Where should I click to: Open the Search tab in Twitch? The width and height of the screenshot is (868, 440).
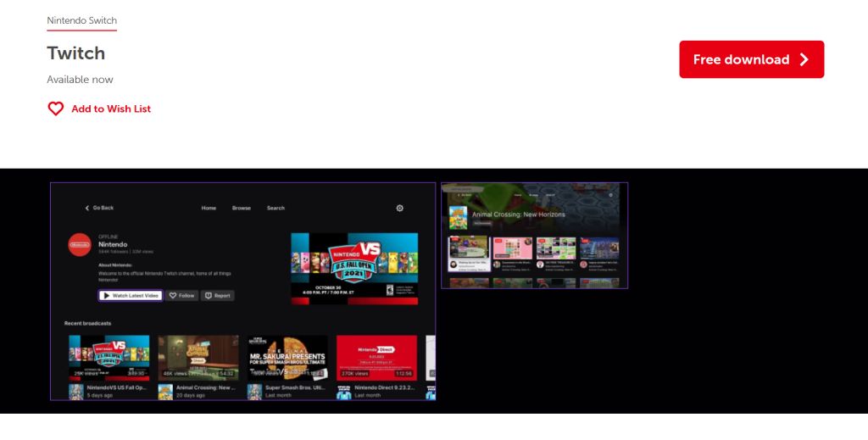[275, 208]
